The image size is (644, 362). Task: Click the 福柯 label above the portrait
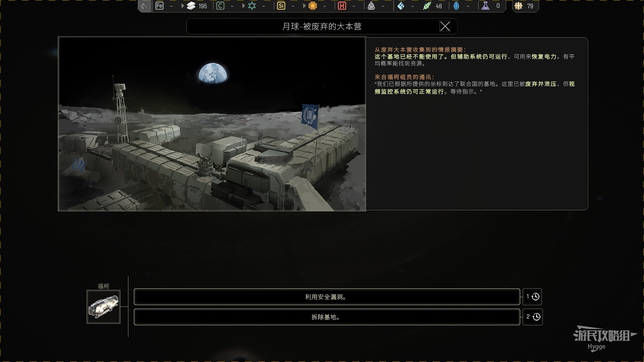pos(103,286)
